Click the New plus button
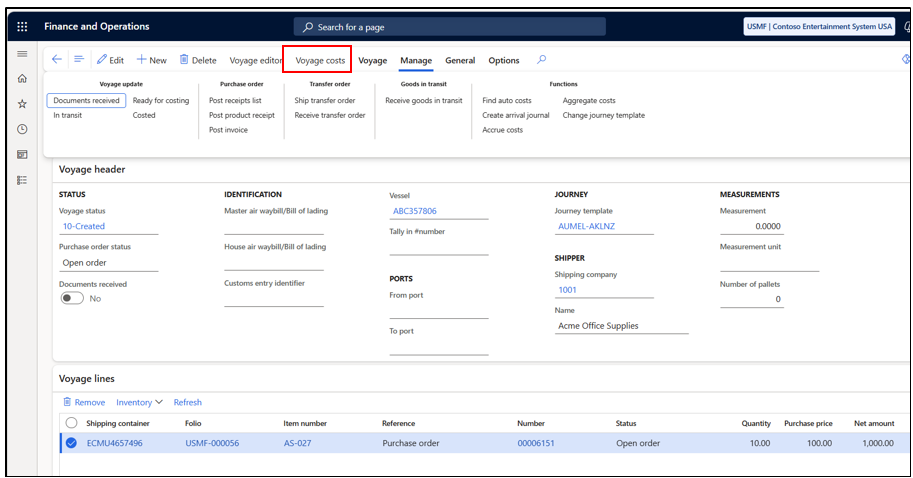Viewport: 913px width, 478px height. (x=151, y=60)
